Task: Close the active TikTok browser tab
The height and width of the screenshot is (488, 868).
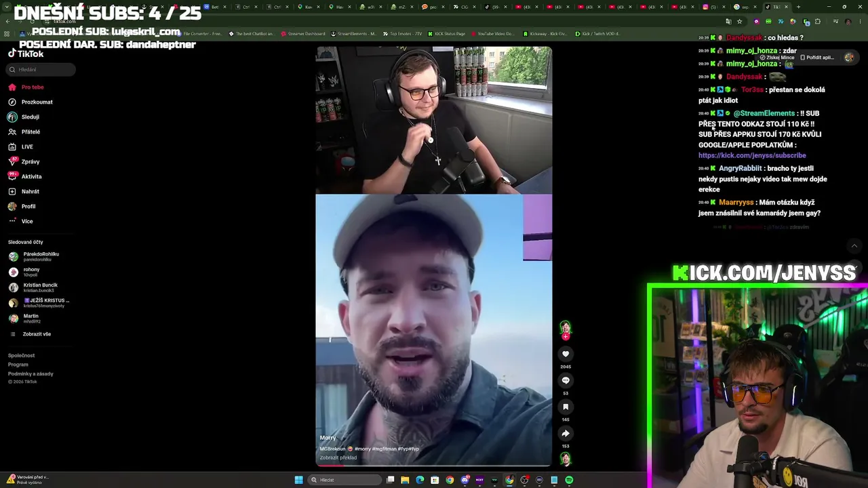Action: tap(787, 7)
